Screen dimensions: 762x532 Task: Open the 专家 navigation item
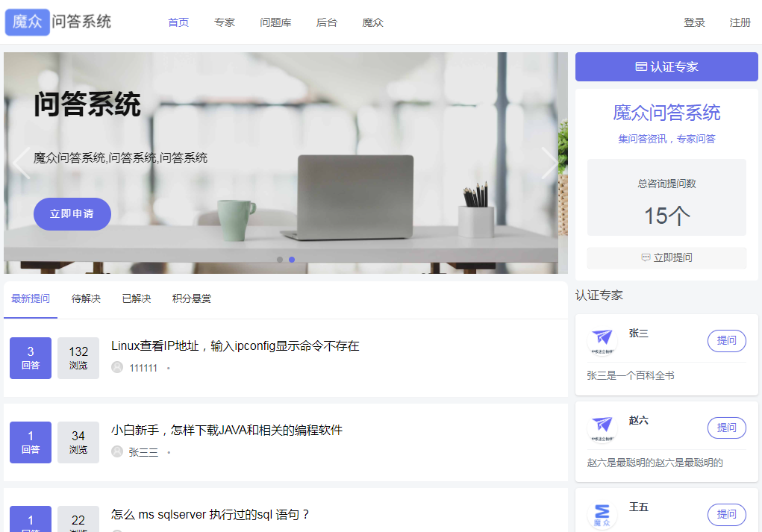coord(225,22)
